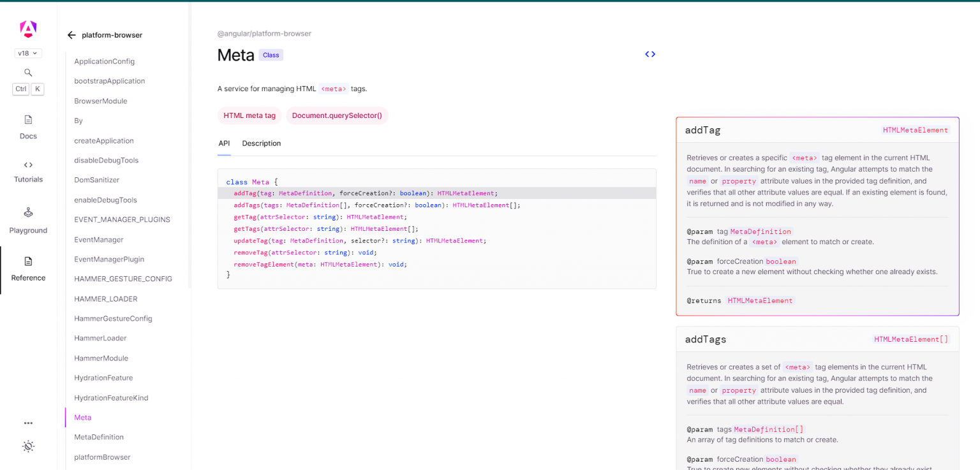Go back using platform-browser arrow

click(71, 35)
